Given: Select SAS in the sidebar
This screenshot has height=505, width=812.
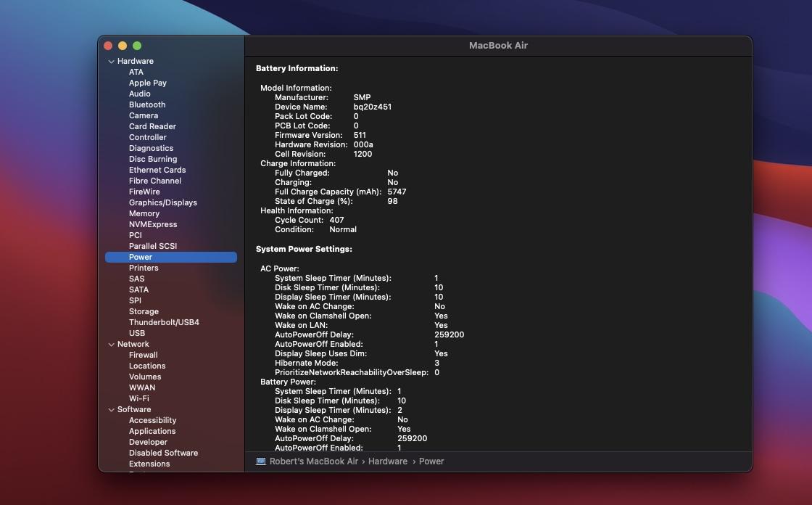Looking at the screenshot, I should [137, 279].
